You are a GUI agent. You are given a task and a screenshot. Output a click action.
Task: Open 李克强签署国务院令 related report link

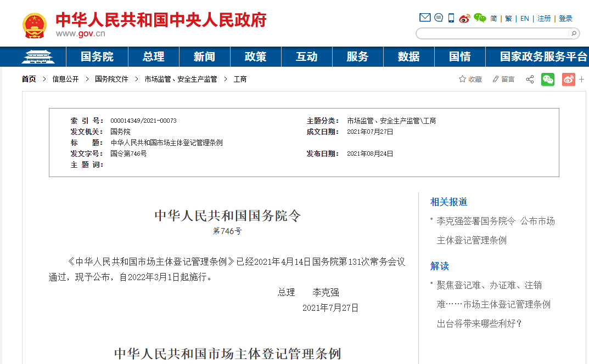point(496,230)
